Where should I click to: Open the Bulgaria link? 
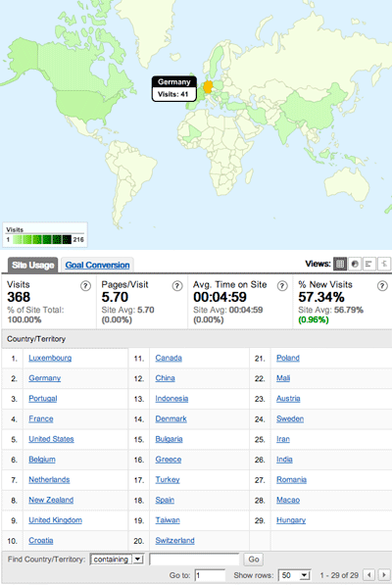[x=169, y=439]
